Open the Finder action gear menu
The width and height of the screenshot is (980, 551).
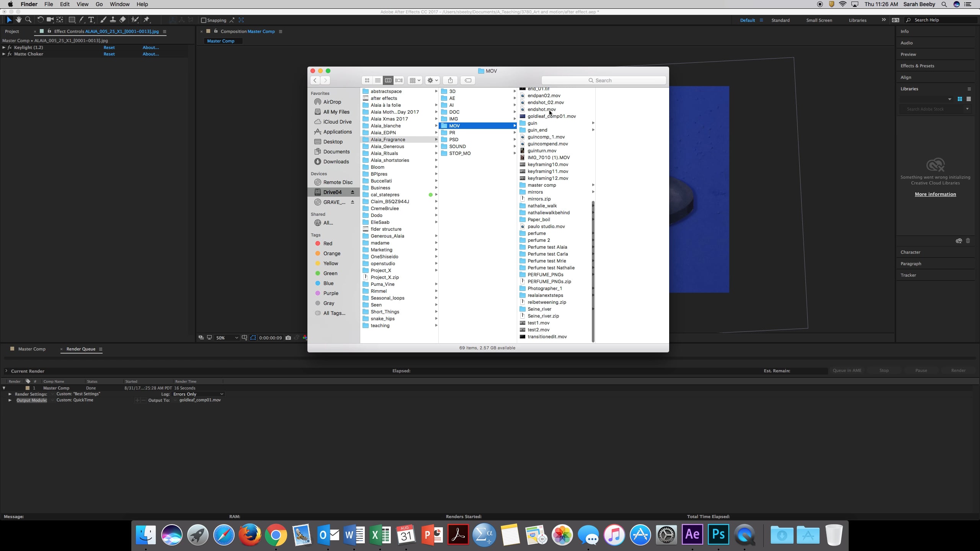coord(433,80)
